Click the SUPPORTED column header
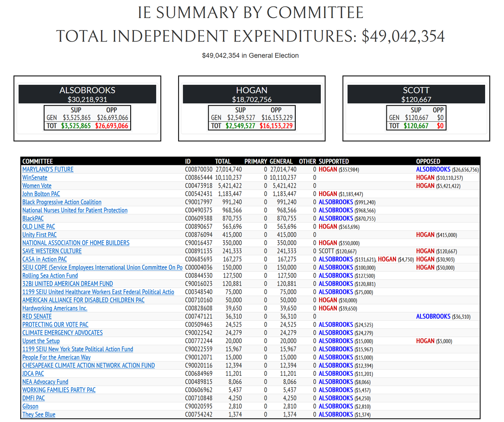 334,161
